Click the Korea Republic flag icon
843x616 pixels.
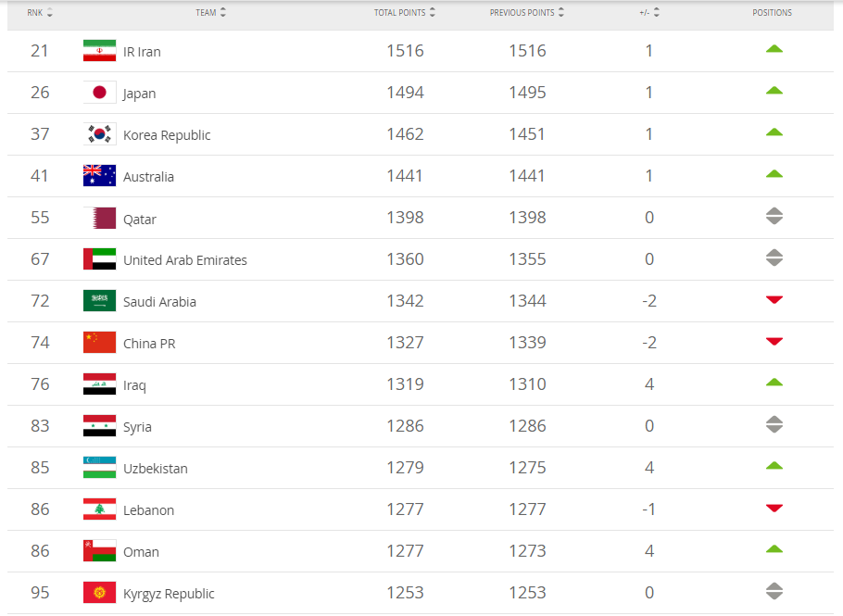tap(99, 134)
